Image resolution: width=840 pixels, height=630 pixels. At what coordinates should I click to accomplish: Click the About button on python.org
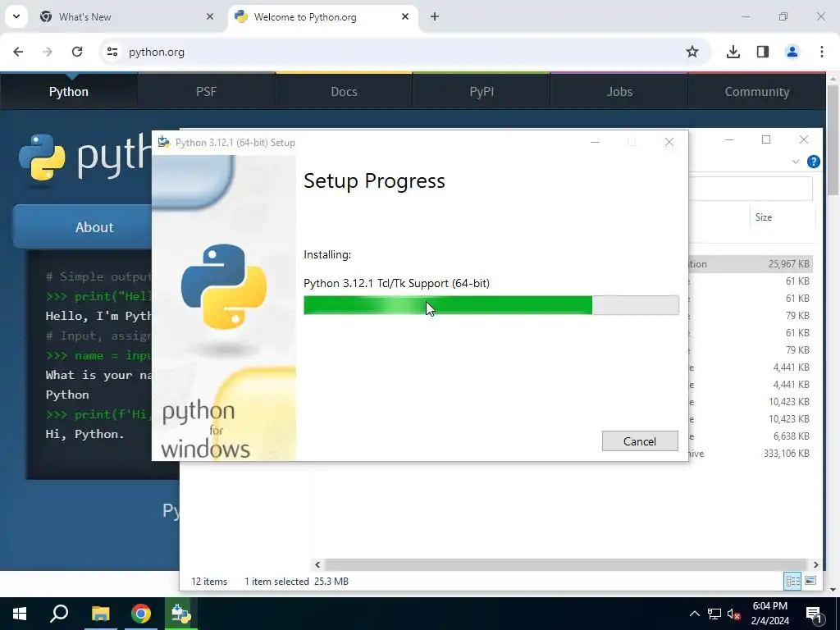[x=83, y=226]
